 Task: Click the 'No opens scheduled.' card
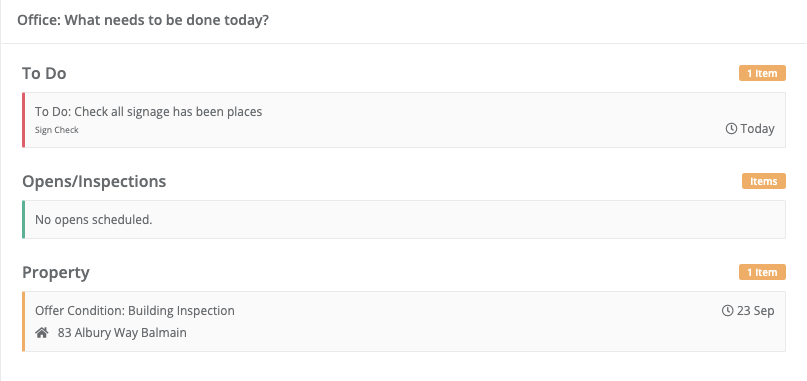(x=404, y=219)
